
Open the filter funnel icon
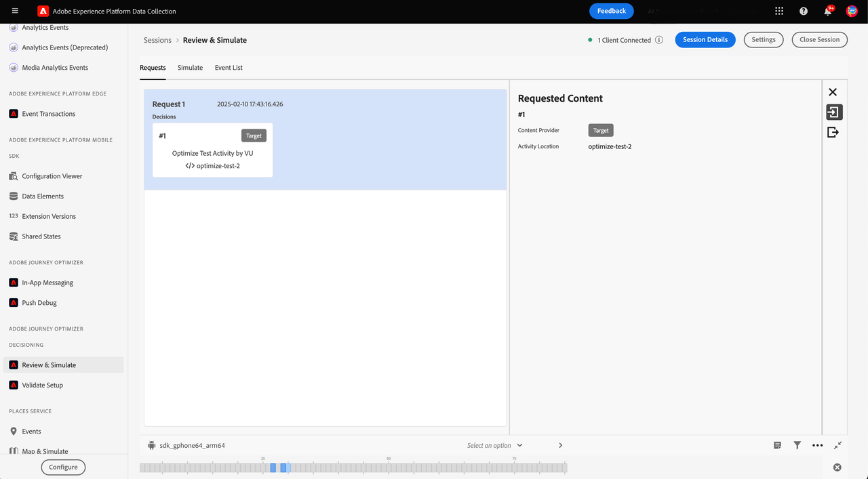[797, 445]
